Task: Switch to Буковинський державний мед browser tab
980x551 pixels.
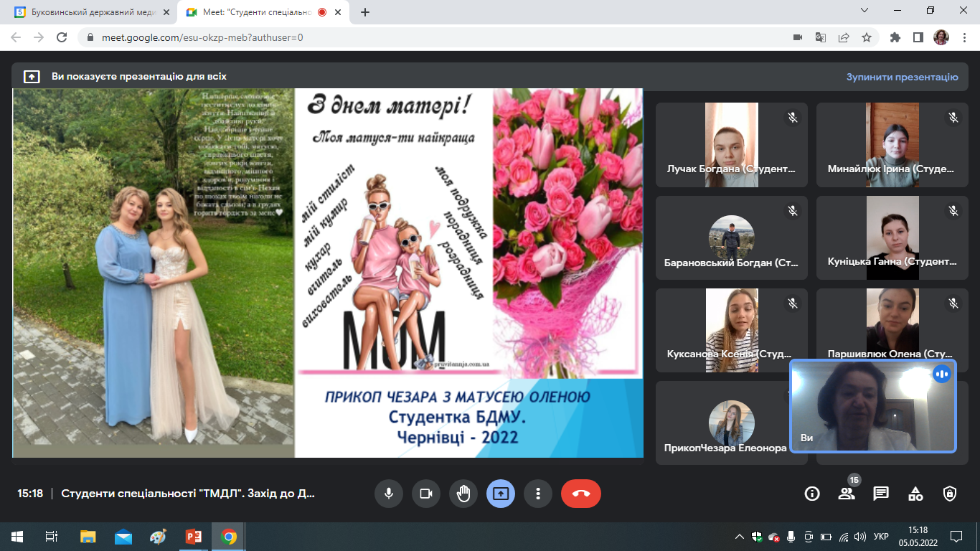Action: 86,12
